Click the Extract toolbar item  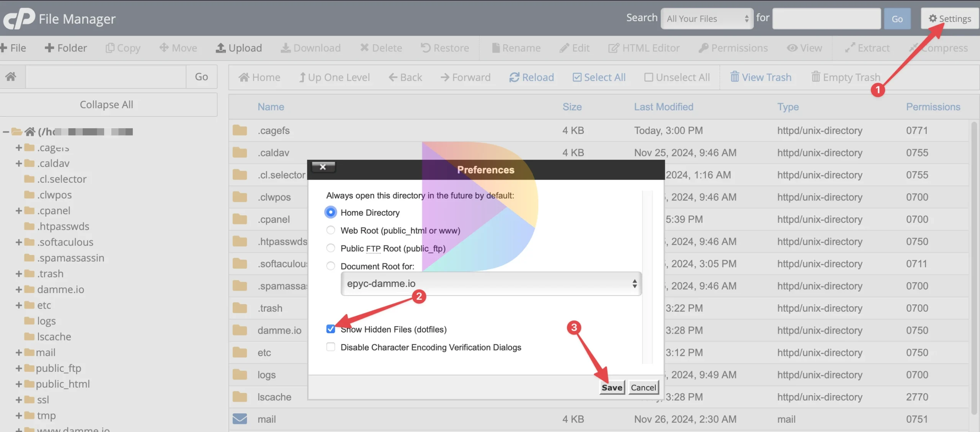867,48
